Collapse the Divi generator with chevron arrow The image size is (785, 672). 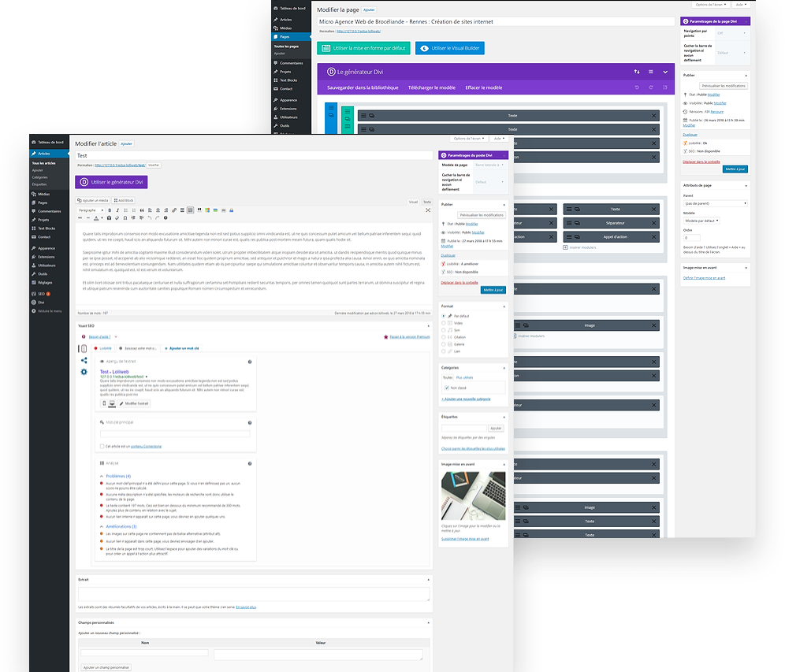pos(664,72)
